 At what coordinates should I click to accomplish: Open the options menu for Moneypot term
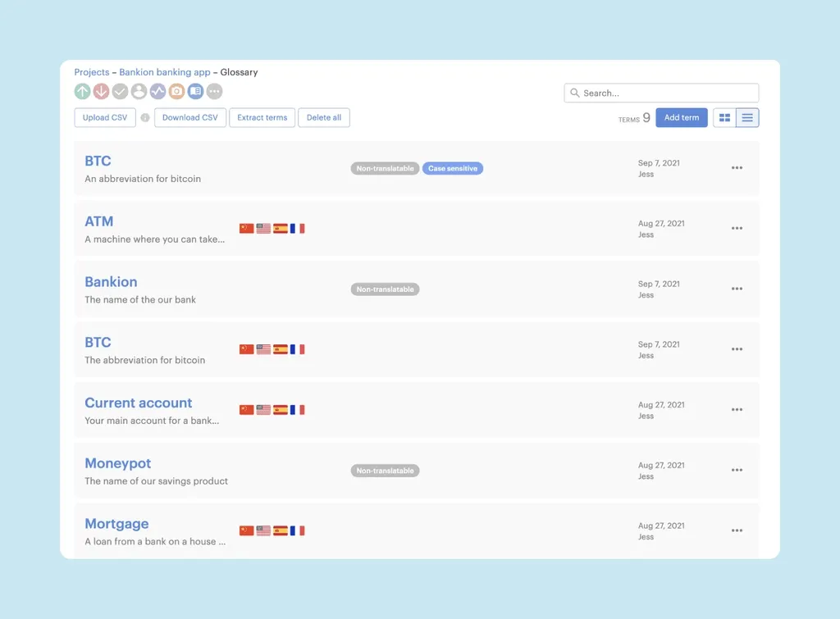pos(737,471)
